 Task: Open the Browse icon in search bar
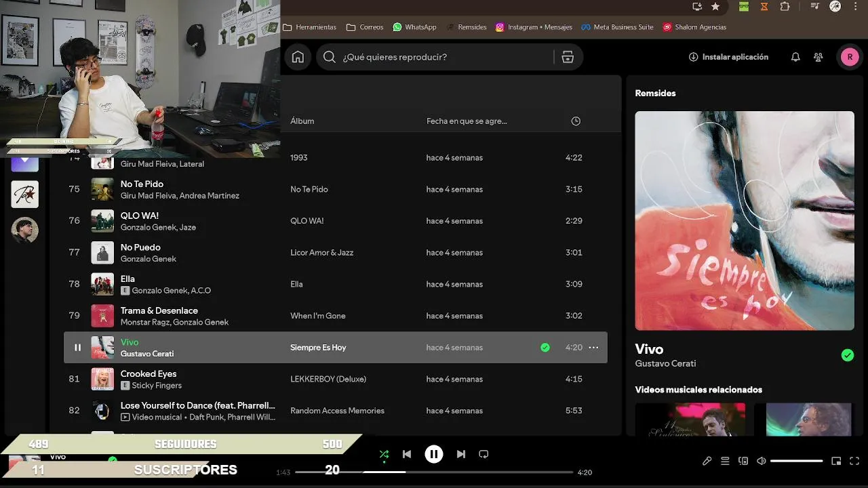tap(568, 57)
